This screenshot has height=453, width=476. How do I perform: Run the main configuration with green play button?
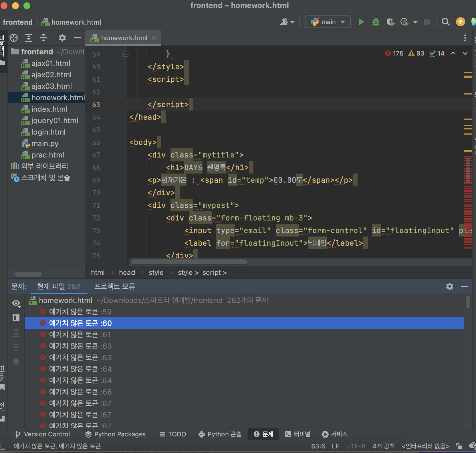point(361,22)
